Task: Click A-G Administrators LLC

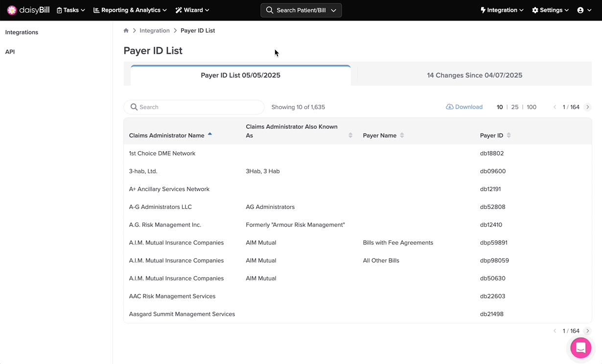Action: 161,207
